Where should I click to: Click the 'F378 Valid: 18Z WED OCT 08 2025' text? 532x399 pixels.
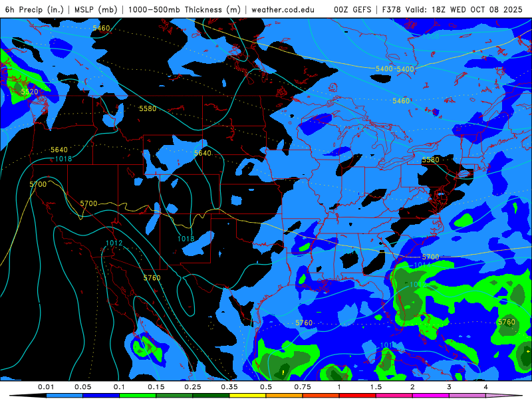[452, 9]
